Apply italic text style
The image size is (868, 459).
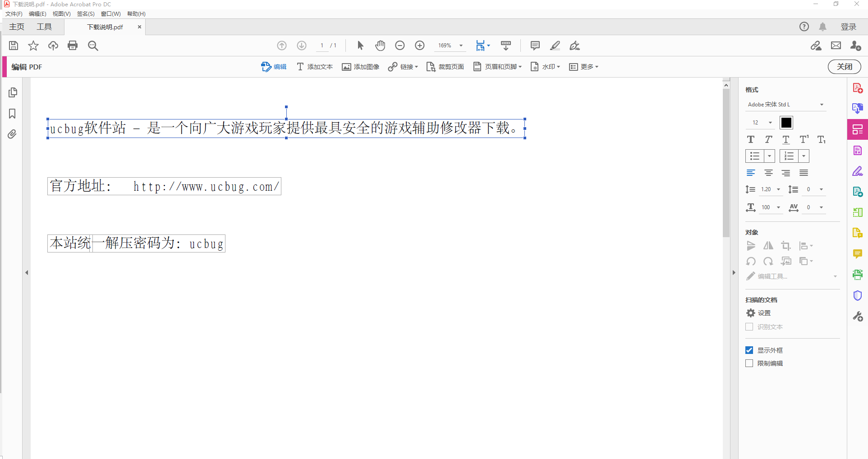point(768,139)
